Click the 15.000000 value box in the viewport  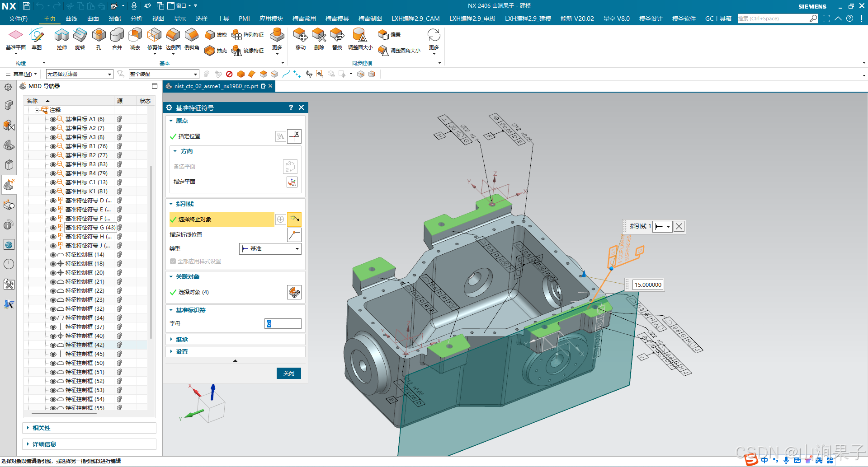648,285
